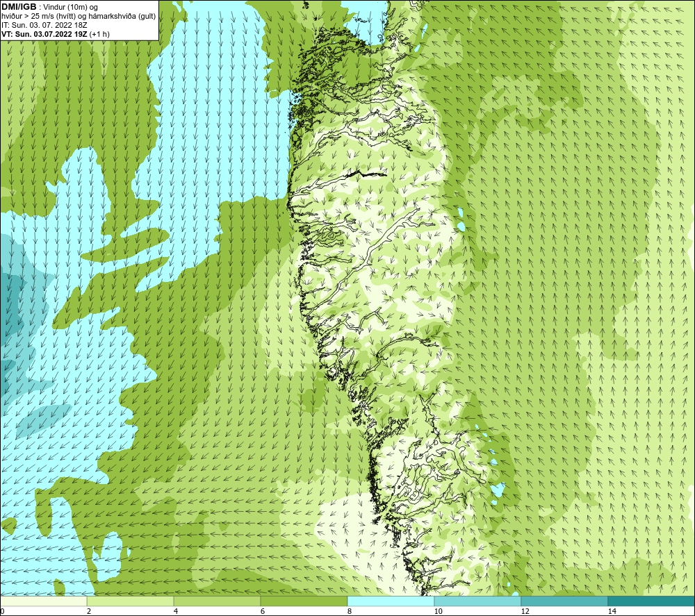Click the legend scale label 12
Viewport: 695px width, 616px height.
pos(525,611)
